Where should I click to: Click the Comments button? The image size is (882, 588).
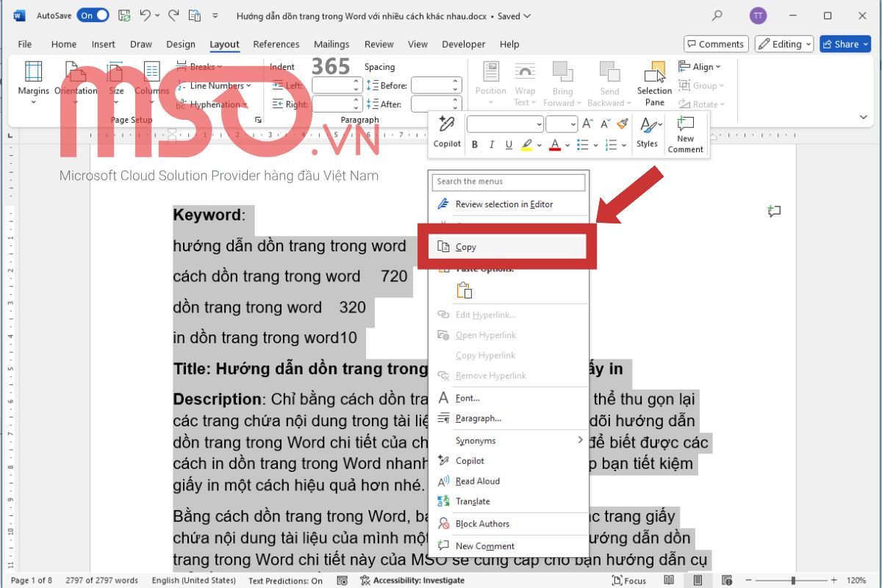tap(716, 44)
